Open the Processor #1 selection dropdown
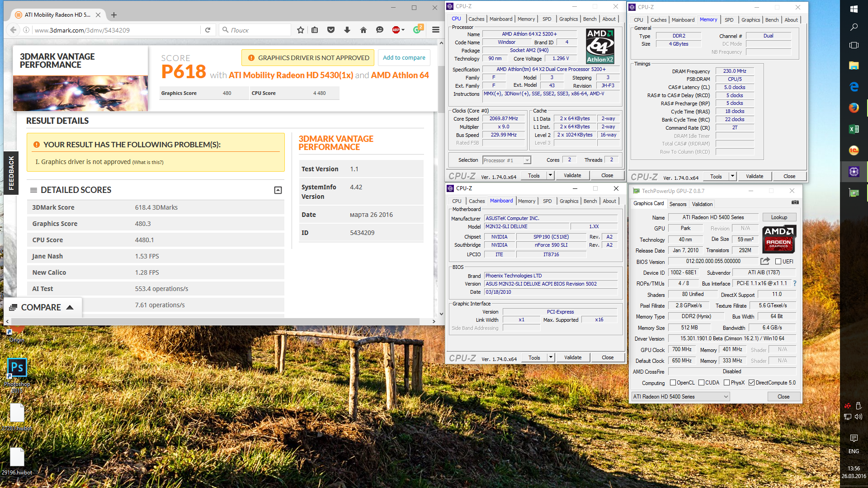The width and height of the screenshot is (868, 488). pyautogui.click(x=507, y=160)
